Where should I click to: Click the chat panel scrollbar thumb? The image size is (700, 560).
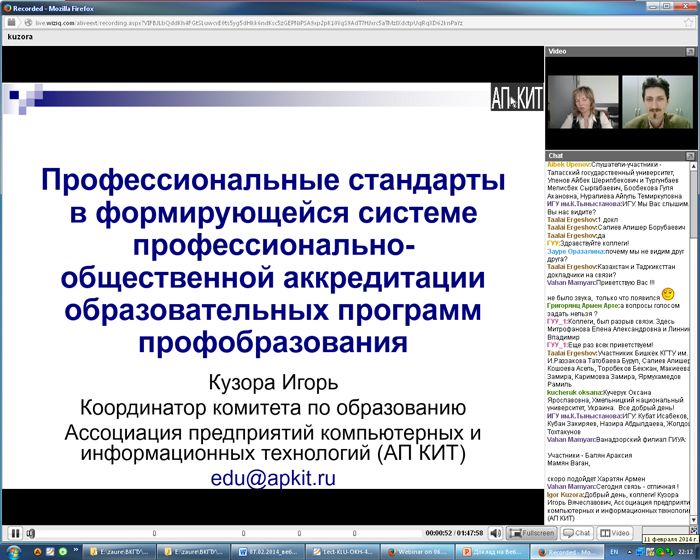coord(694,205)
